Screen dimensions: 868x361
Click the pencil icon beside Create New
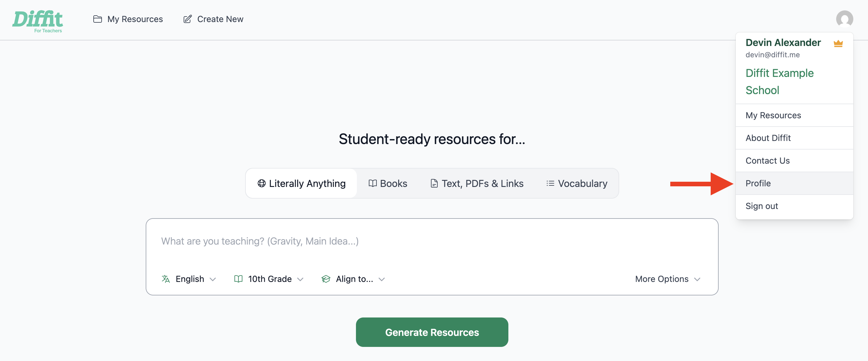187,19
